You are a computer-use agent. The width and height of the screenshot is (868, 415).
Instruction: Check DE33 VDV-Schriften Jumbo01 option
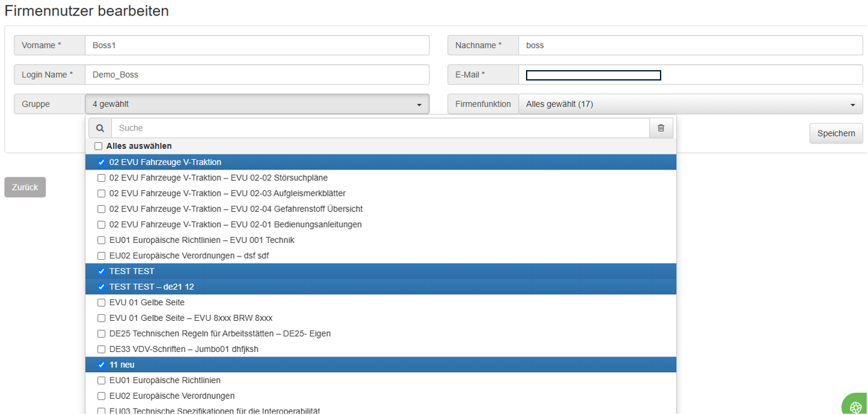pos(101,349)
